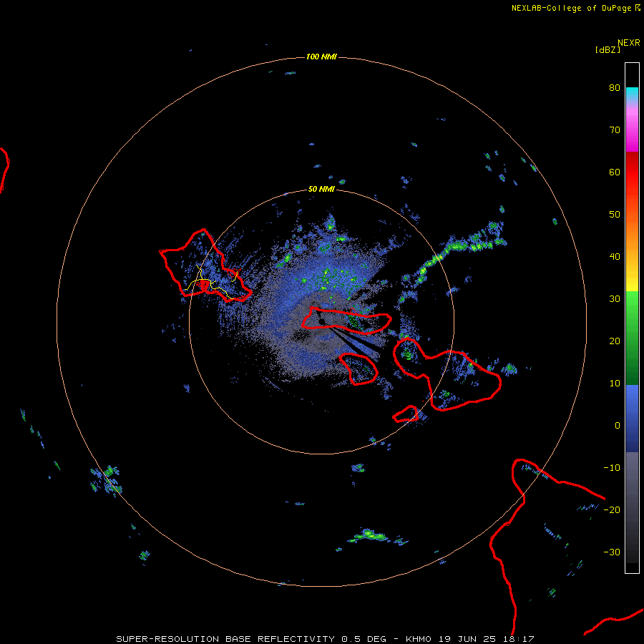This screenshot has height=644, width=644.
Task: Click the 100 NMI range ring label
Action: point(321,57)
